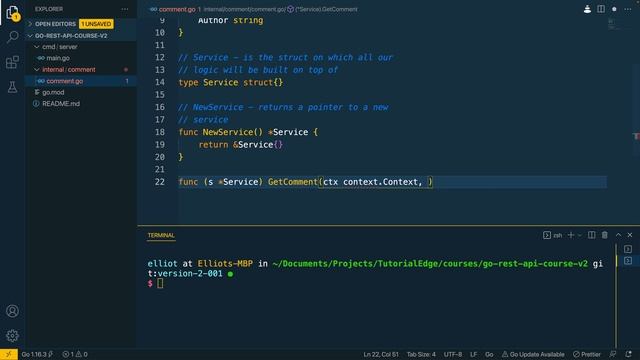Open the new terminal launch profile dropdown

[x=579, y=235]
